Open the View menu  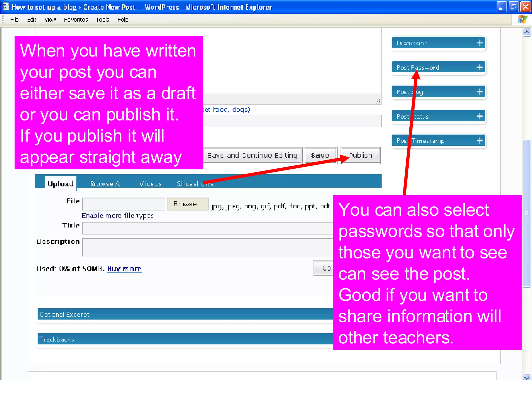point(50,20)
